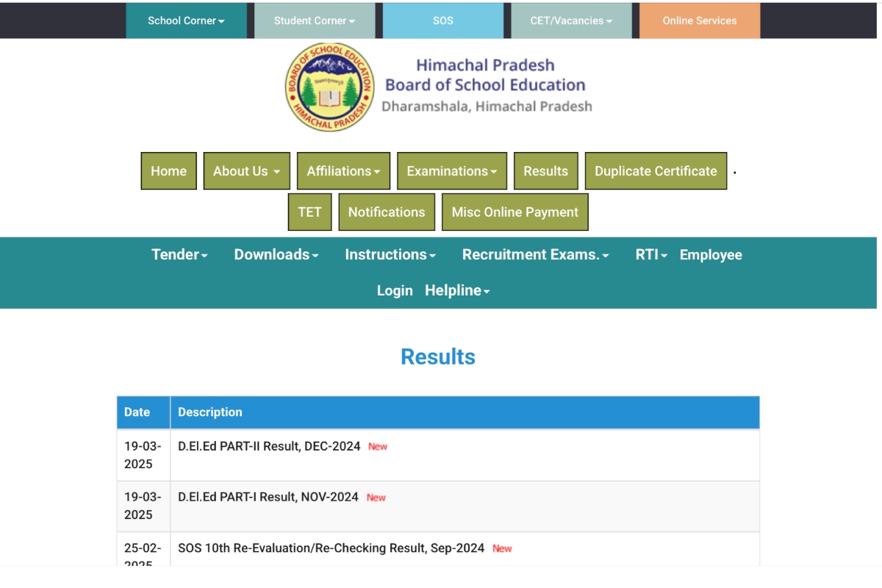Click the New badge beside D.El.Ed PART-II Result
This screenshot has height=588, width=882.
(x=378, y=446)
